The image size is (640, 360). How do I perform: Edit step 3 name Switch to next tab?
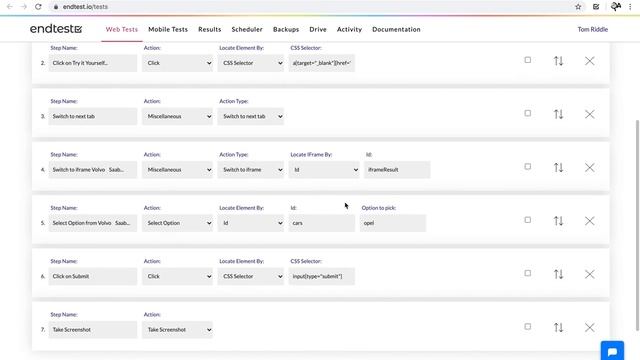(93, 116)
